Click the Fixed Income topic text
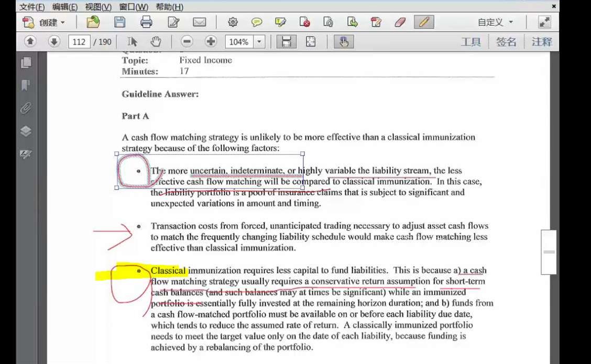This screenshot has width=591, height=364. click(205, 60)
